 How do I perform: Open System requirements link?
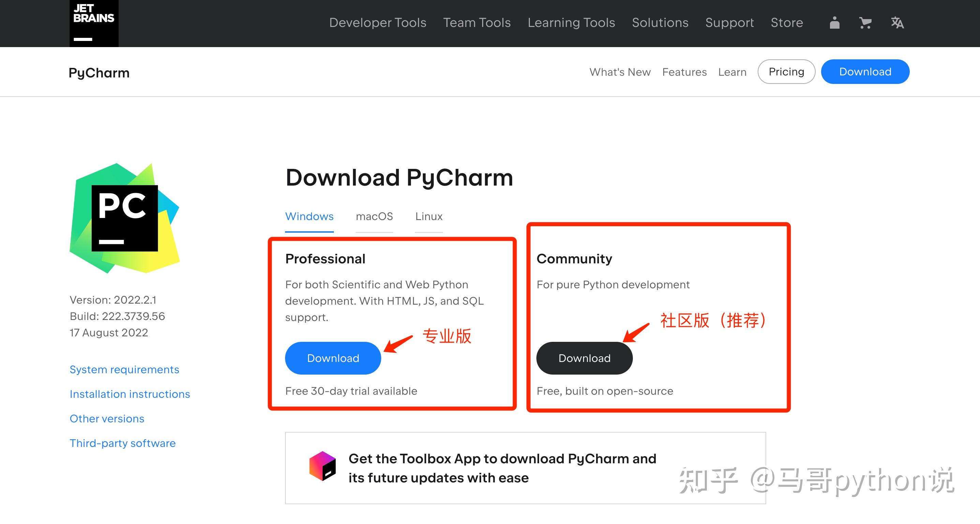(124, 369)
